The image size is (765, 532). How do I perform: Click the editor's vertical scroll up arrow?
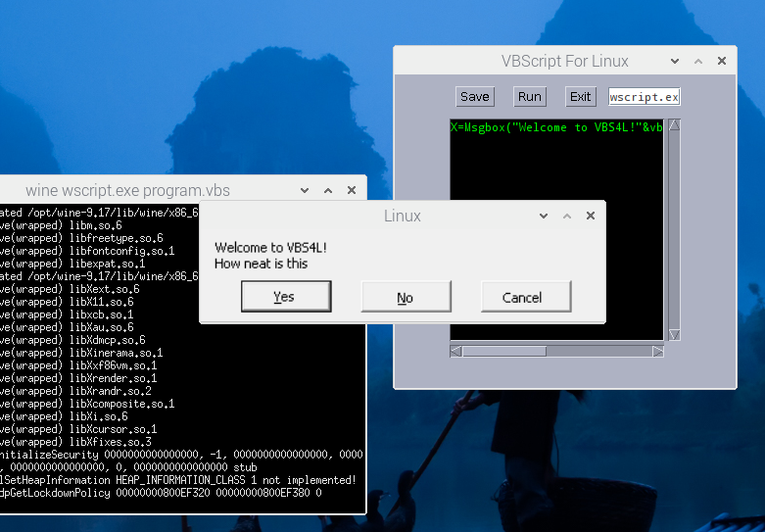(x=674, y=125)
